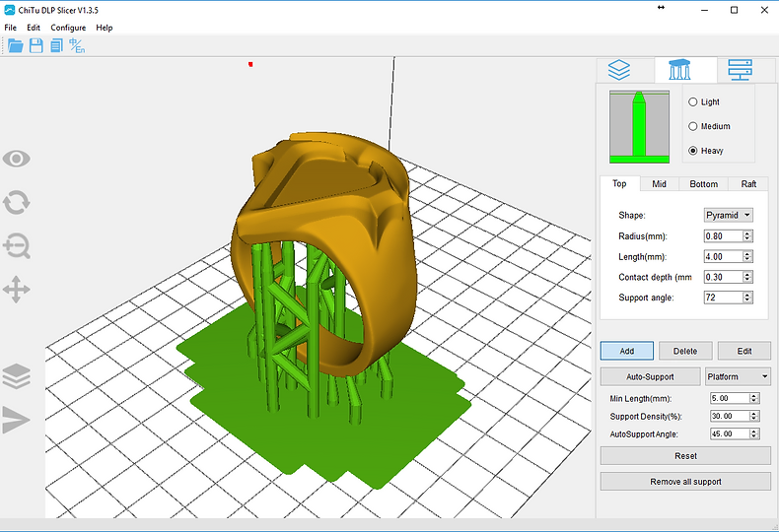The width and height of the screenshot is (779, 532).
Task: Select the Light support option
Action: pyautogui.click(x=704, y=101)
